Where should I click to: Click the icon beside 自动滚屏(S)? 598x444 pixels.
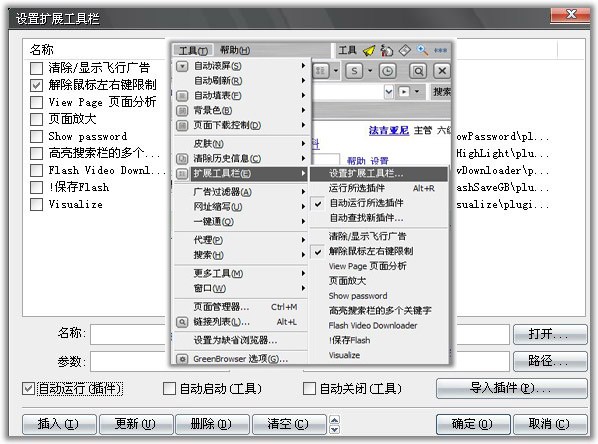[182, 66]
